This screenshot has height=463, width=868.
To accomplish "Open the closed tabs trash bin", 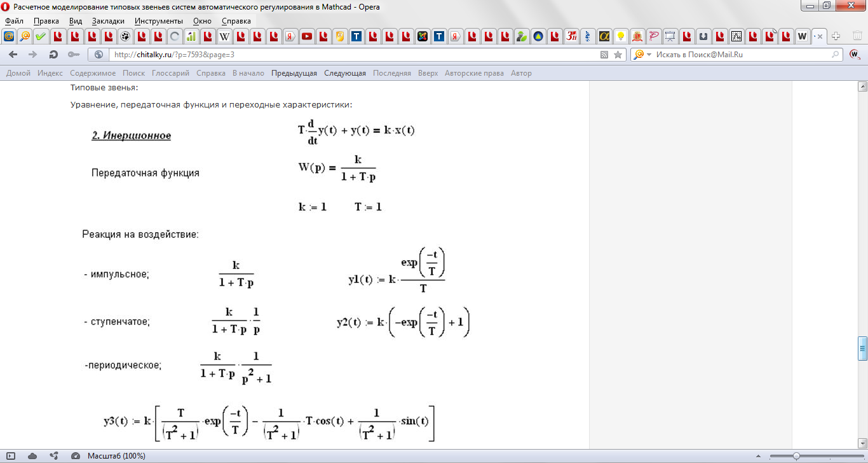I will pos(857,36).
